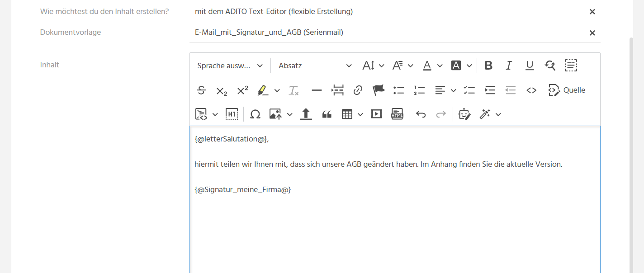Click the file upload arrow icon
Screen dimensions: 644x273
point(306,114)
